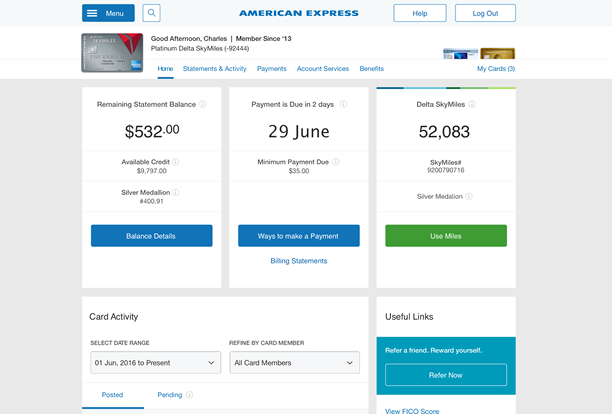Open the hamburger Menu button
This screenshot has width=612, height=414.
(108, 13)
